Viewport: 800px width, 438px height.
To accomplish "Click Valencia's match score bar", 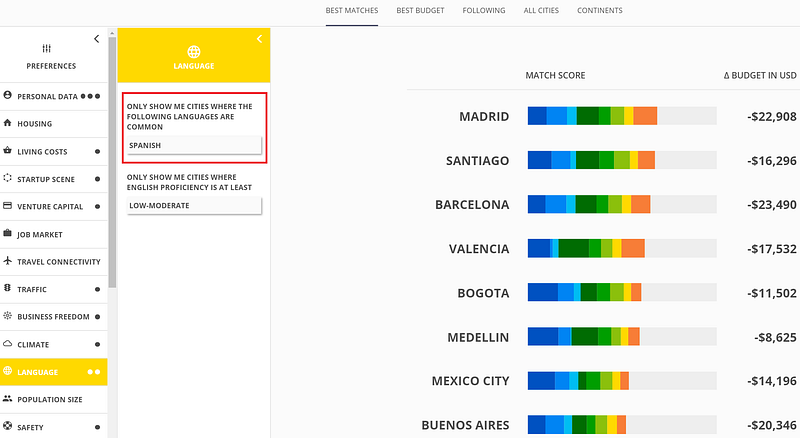I will [x=622, y=248].
